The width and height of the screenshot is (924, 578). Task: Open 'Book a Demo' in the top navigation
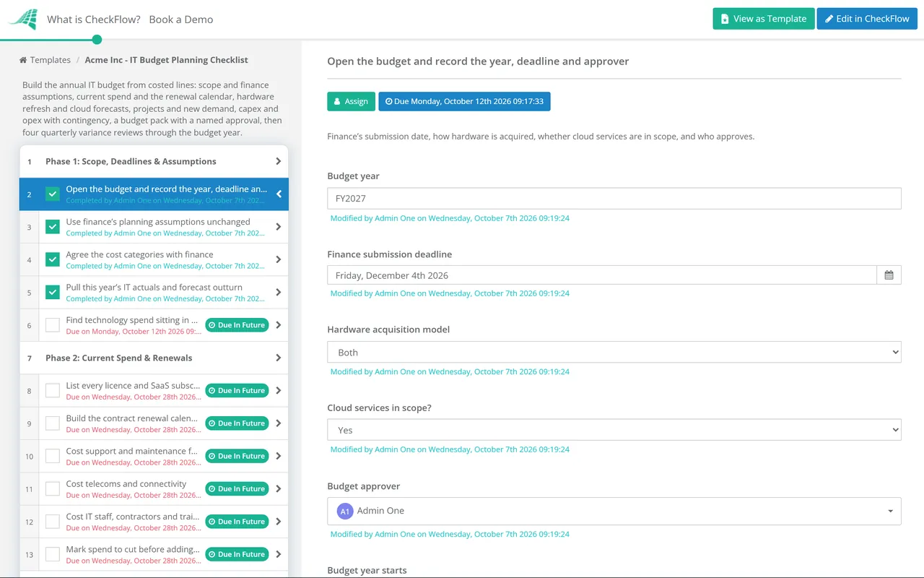click(181, 20)
